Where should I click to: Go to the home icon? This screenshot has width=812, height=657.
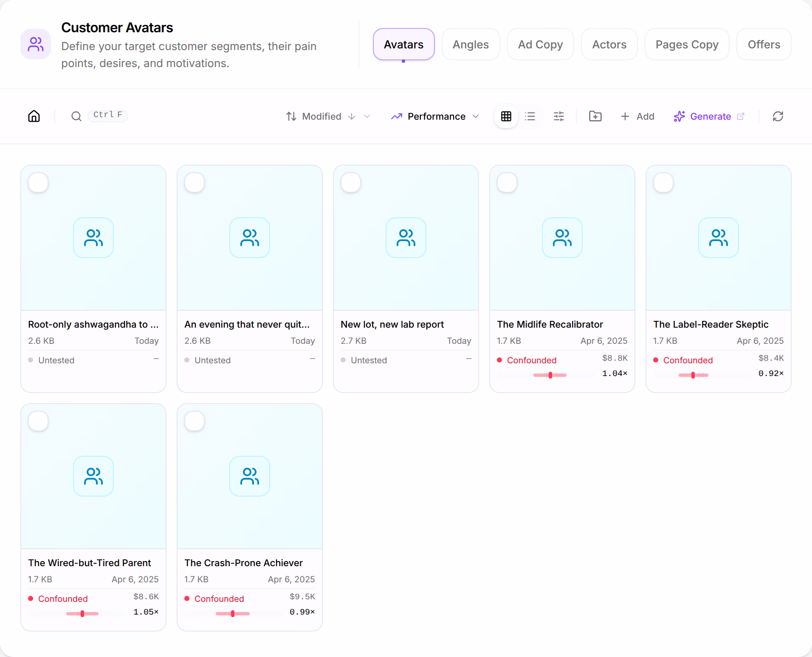[x=34, y=116]
